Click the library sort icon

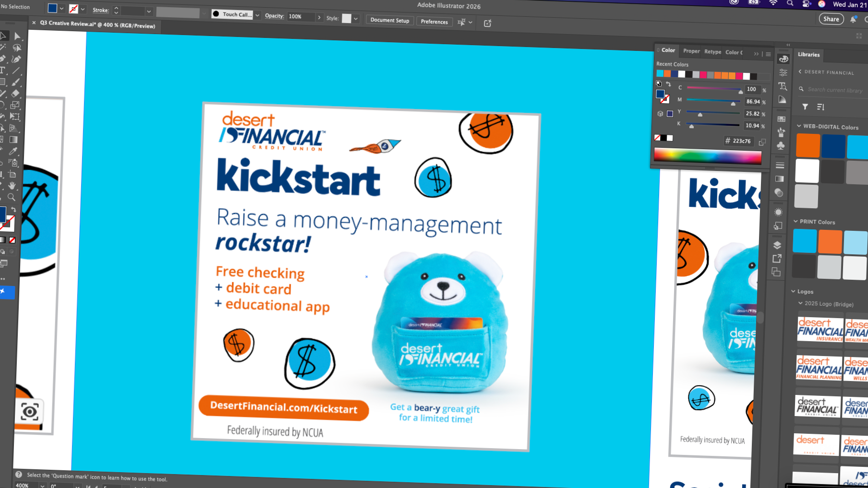coord(820,107)
